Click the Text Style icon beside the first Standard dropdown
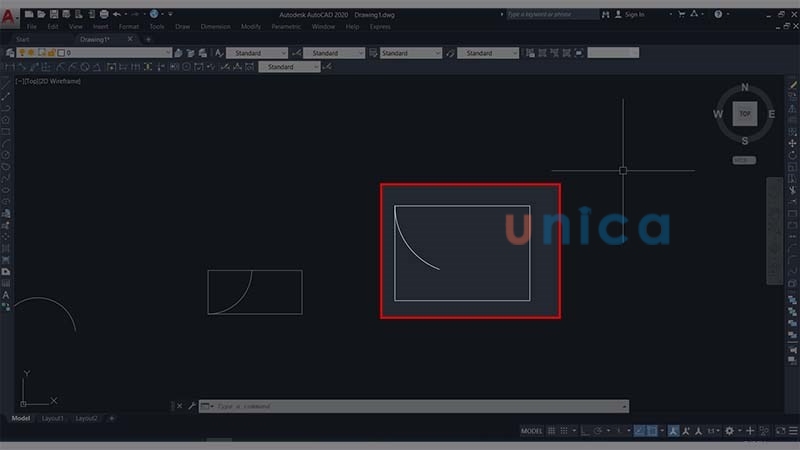The width and height of the screenshot is (800, 450). tap(219, 53)
